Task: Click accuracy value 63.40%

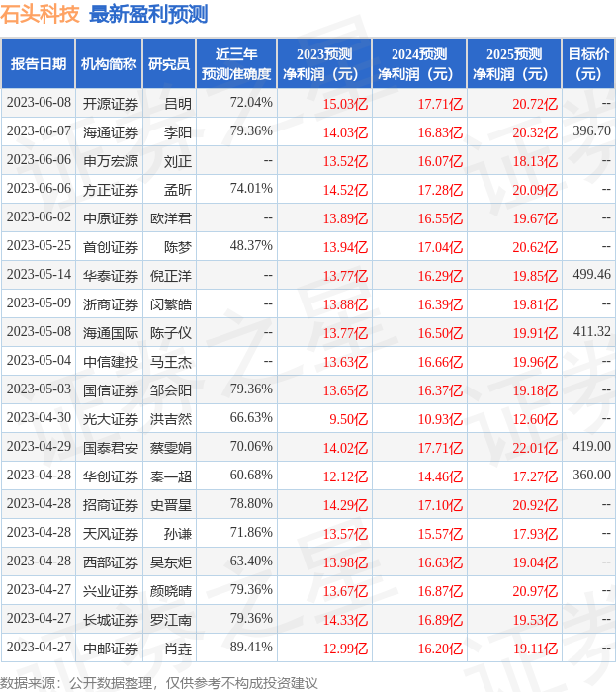Action: (x=251, y=562)
